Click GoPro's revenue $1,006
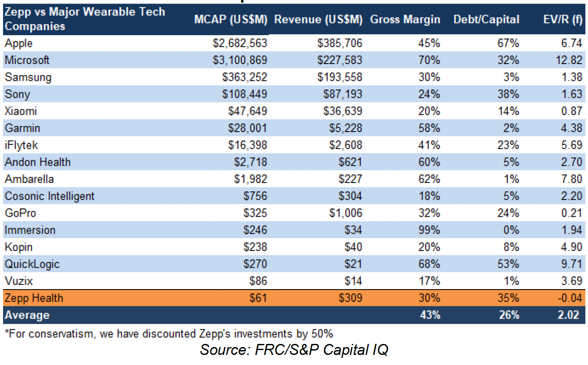 tap(346, 213)
